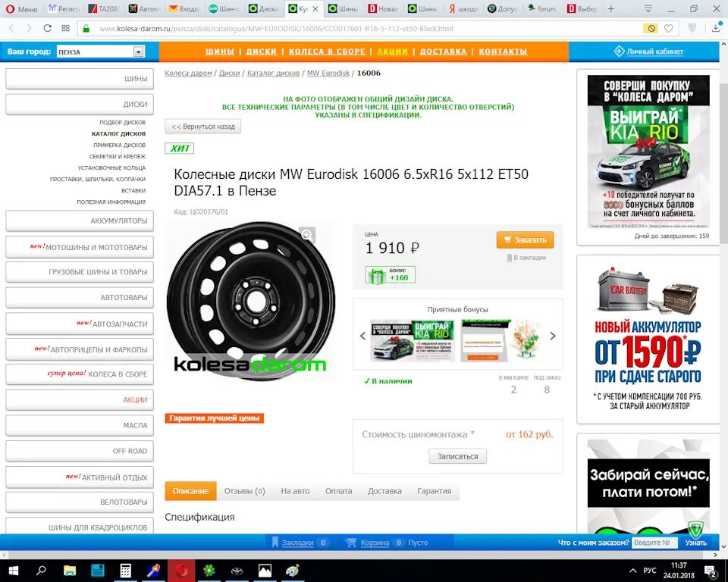728x582 pixels.
Task: Open tab menu icon in title bar
Action: click(648, 9)
